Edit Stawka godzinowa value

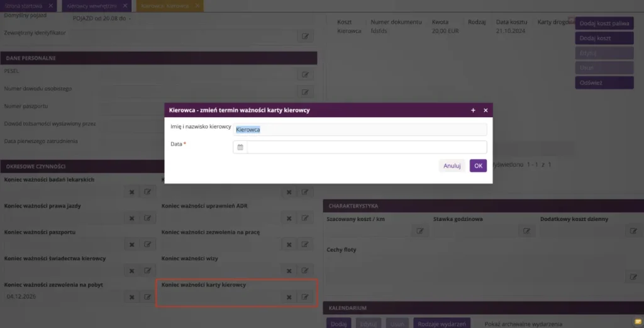tap(526, 231)
